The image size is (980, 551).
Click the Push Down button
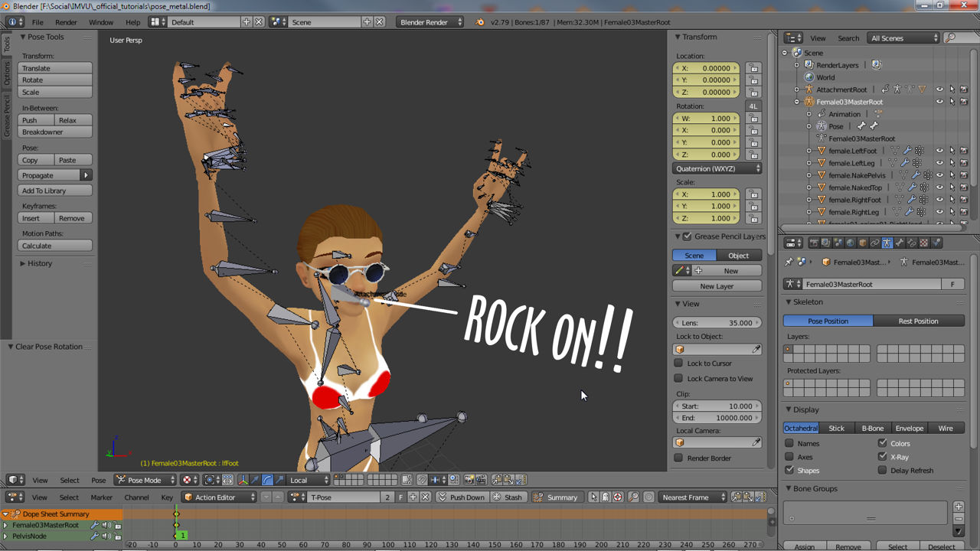pyautogui.click(x=462, y=497)
